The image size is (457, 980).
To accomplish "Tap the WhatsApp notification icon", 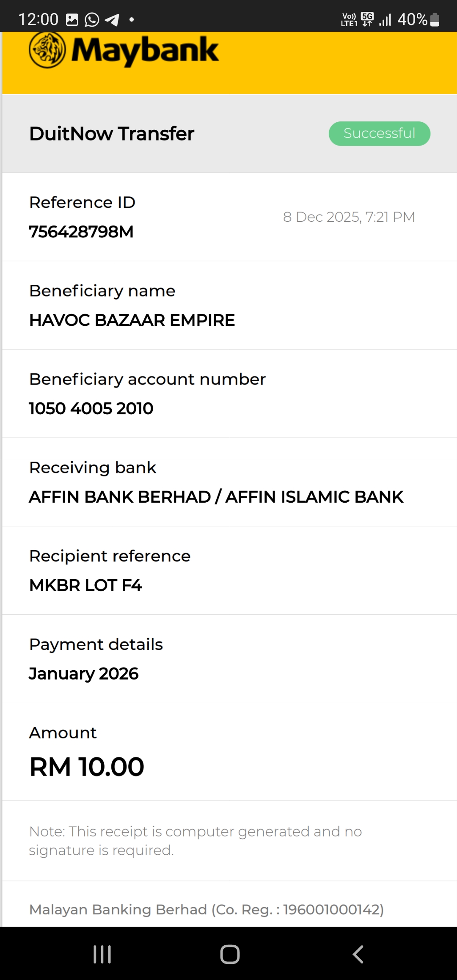I will tap(92, 19).
